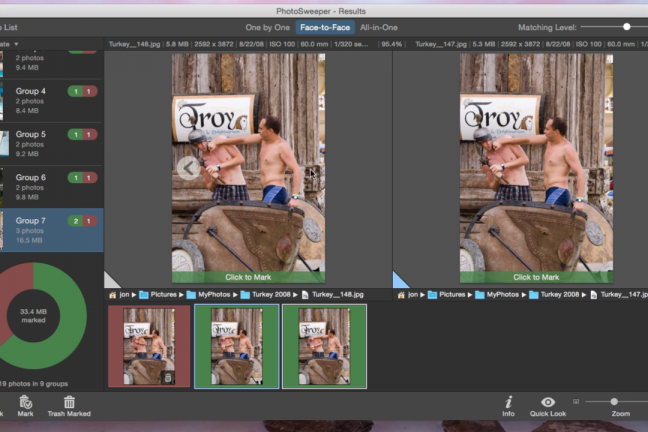Click the previous photo arrow on left image

click(188, 168)
